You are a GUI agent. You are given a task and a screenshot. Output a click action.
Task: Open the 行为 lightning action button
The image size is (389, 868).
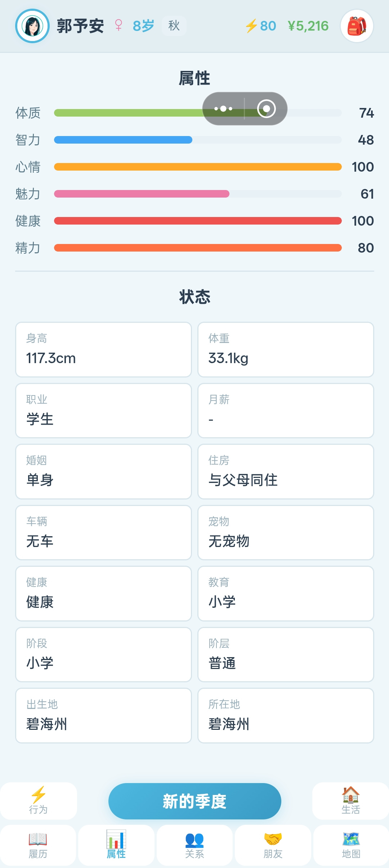[38, 801]
